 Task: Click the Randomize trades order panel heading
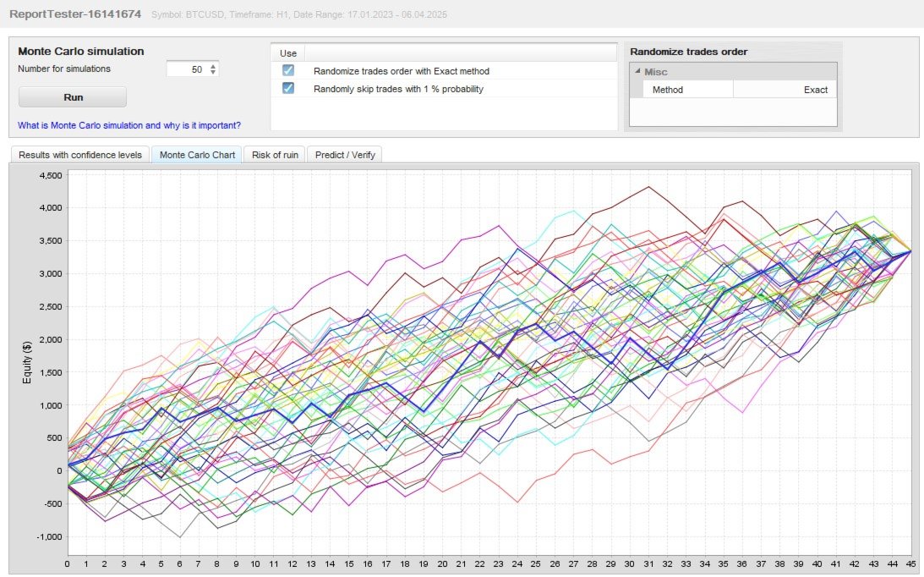688,52
